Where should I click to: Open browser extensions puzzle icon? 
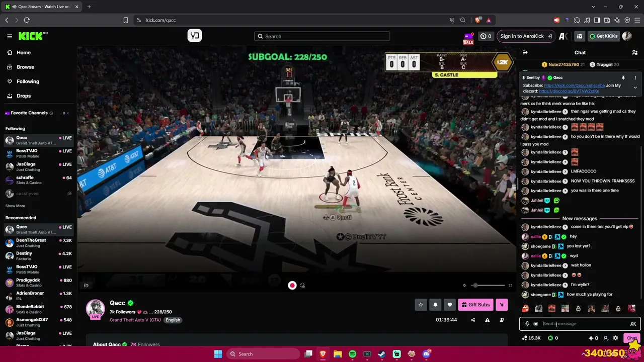point(577,20)
